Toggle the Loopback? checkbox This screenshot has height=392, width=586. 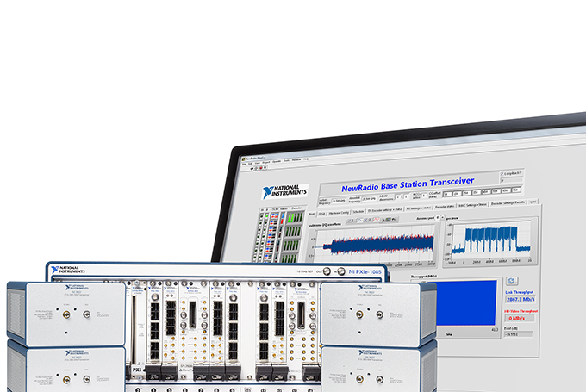coord(502,174)
